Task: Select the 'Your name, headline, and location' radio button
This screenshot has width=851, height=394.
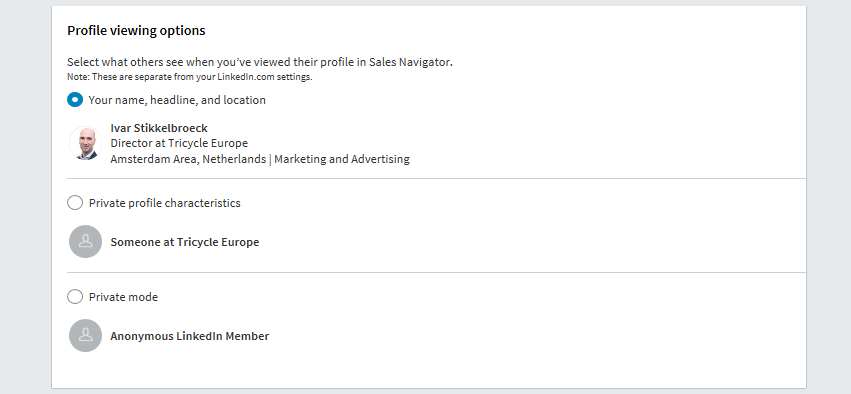Action: pos(75,100)
